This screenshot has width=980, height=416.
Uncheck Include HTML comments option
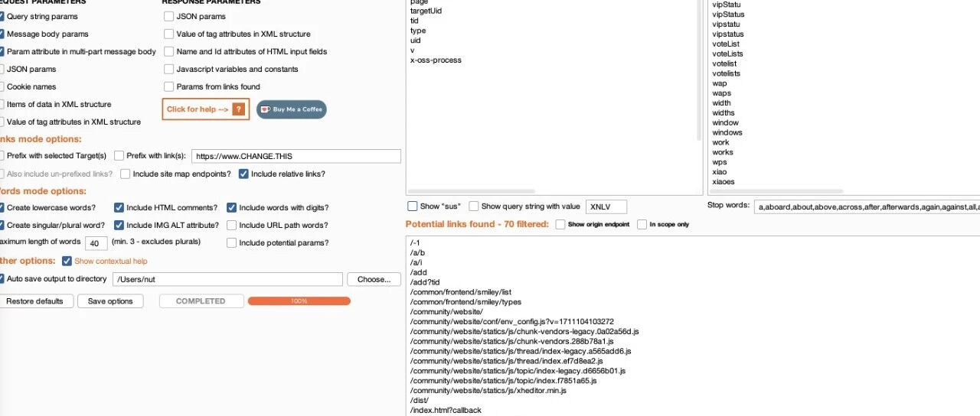[119, 207]
